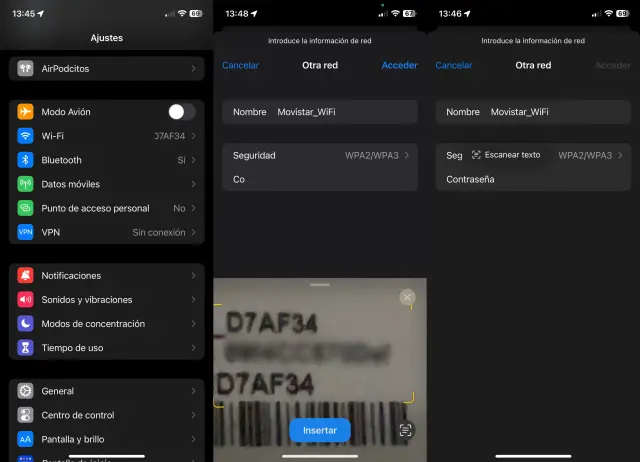Viewport: 640px width, 462px height.
Task: Tap the Bluetooth icon in settings
Action: click(x=25, y=160)
